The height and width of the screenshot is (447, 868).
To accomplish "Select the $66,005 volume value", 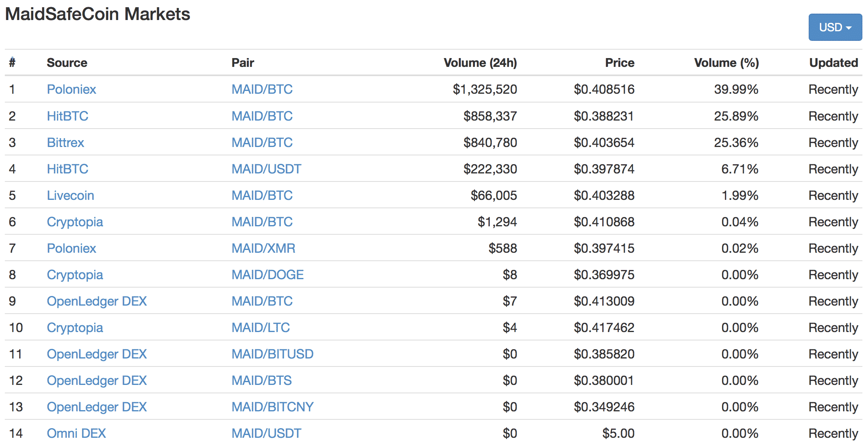I will tap(494, 195).
